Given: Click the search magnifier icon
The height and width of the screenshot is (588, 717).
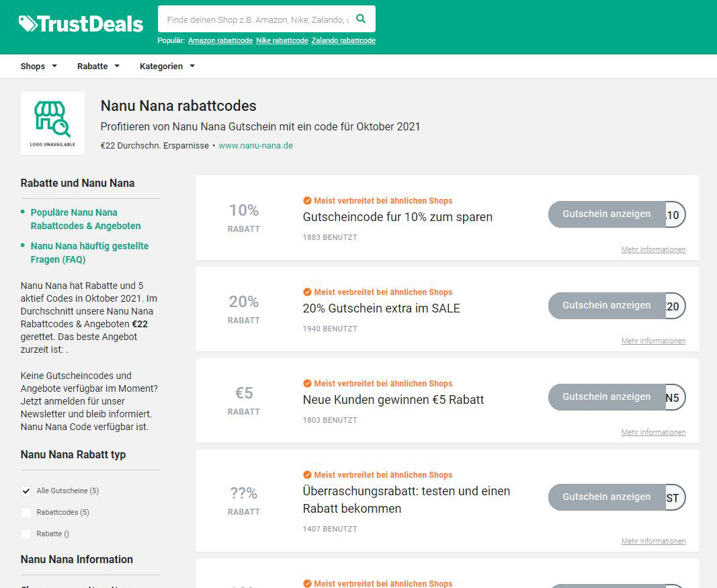Looking at the screenshot, I should (x=361, y=19).
